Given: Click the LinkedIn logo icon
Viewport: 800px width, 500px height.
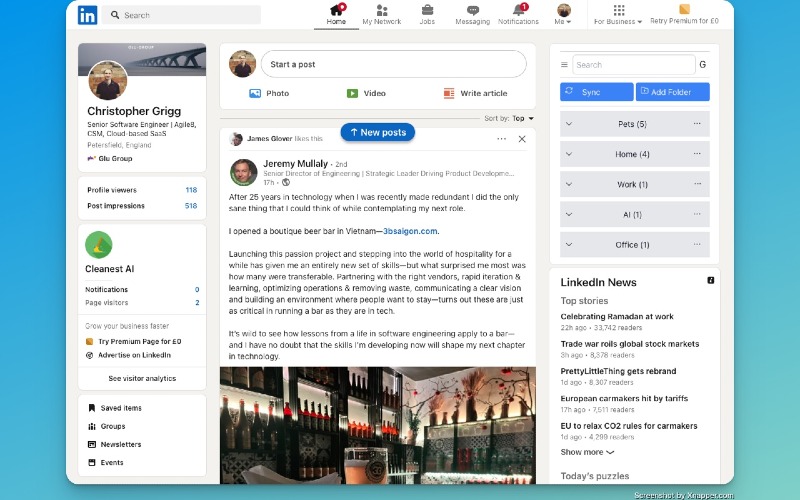Looking at the screenshot, I should click(x=87, y=15).
